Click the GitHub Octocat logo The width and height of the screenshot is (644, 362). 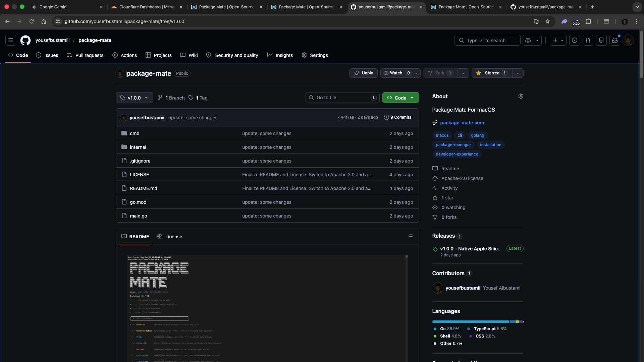pyautogui.click(x=25, y=40)
